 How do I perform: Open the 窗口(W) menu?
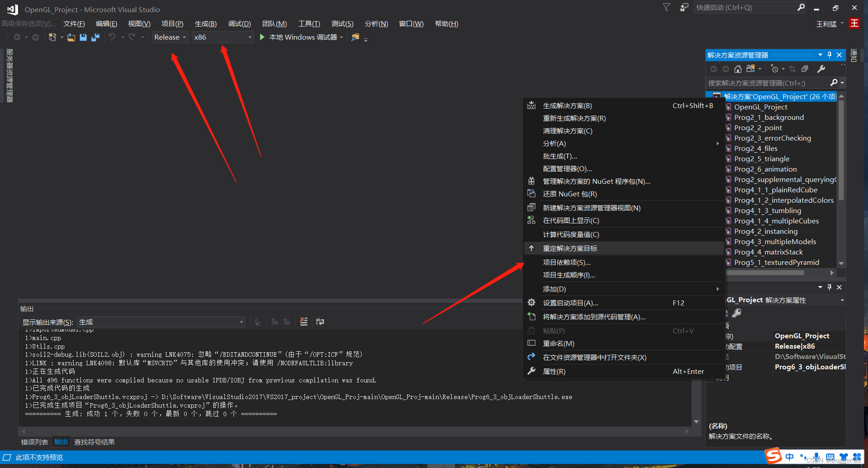[411, 23]
